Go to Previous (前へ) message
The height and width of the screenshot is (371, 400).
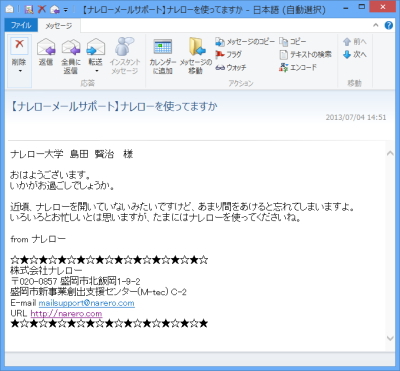point(355,42)
